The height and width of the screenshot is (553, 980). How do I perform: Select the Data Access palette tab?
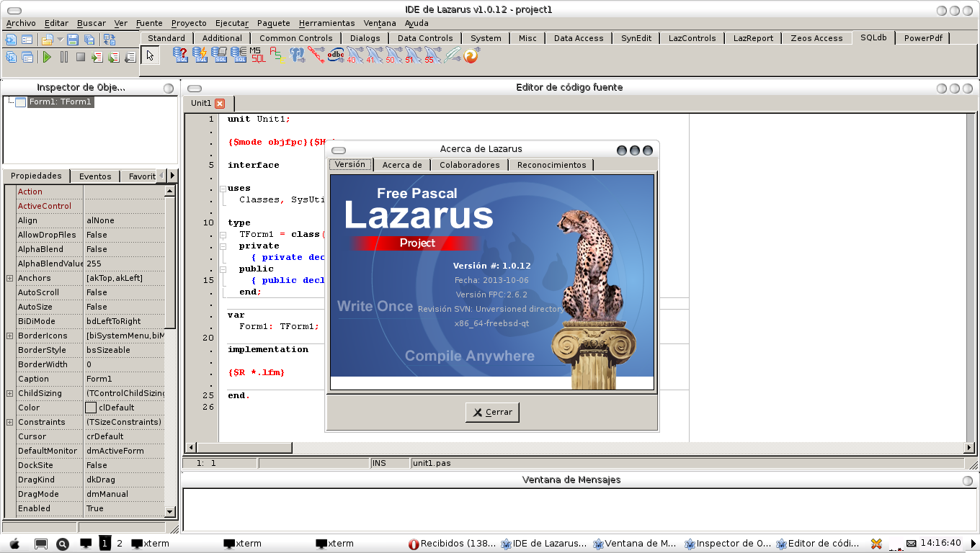pyautogui.click(x=579, y=38)
